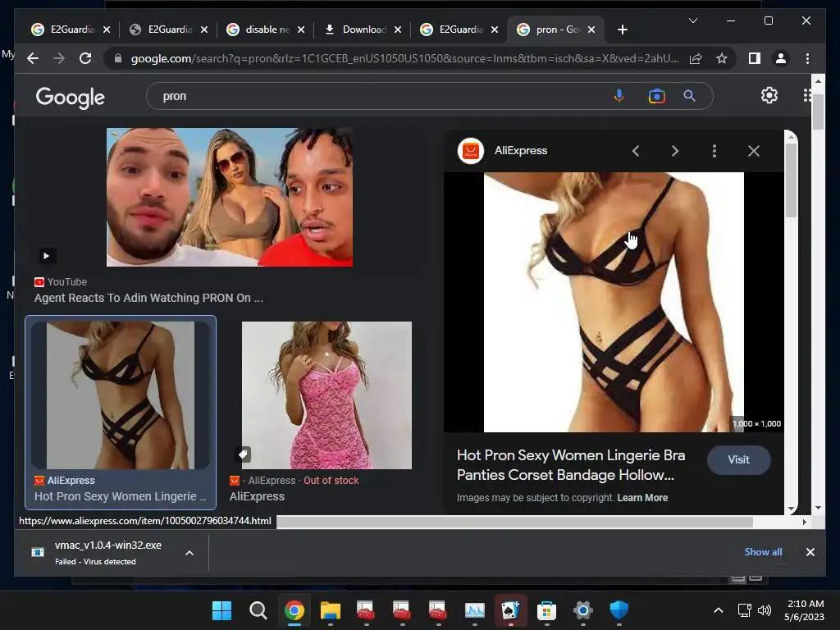Show hidden system tray icons
Screen dimensions: 840x630
[x=719, y=610]
